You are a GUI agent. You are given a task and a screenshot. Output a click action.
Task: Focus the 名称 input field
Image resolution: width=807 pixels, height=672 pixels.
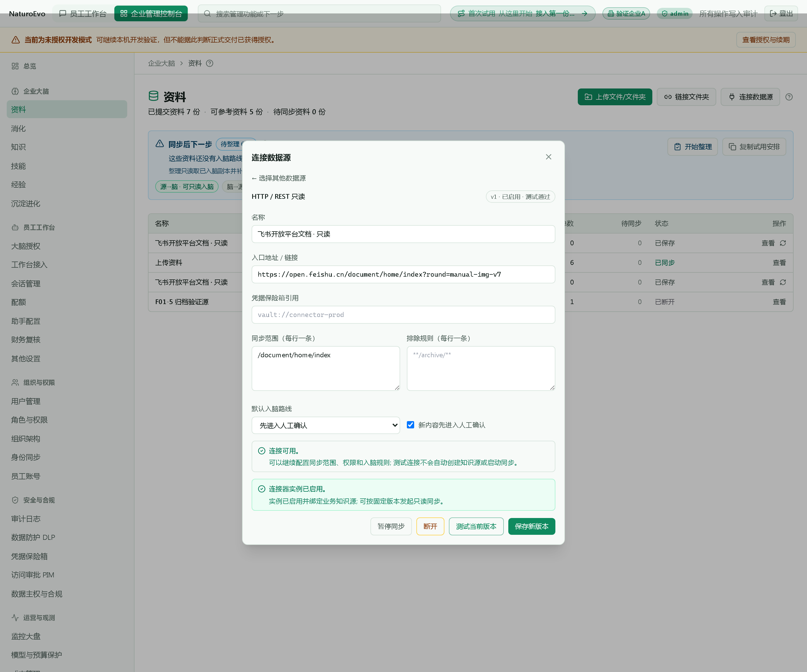point(403,234)
